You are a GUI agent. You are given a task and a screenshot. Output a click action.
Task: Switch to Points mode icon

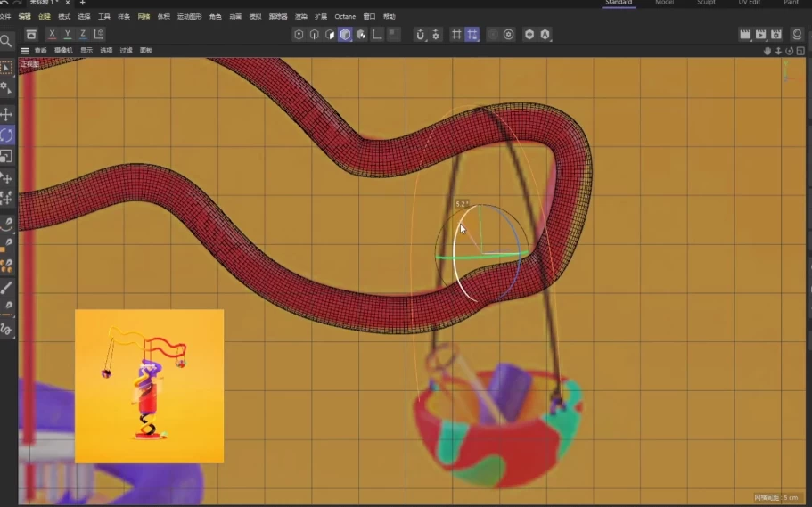click(x=299, y=35)
